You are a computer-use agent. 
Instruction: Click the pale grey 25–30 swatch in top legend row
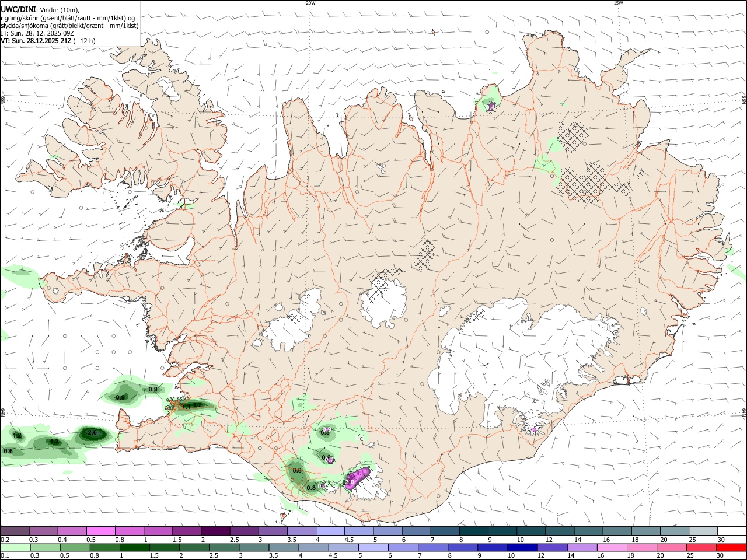[703, 531]
